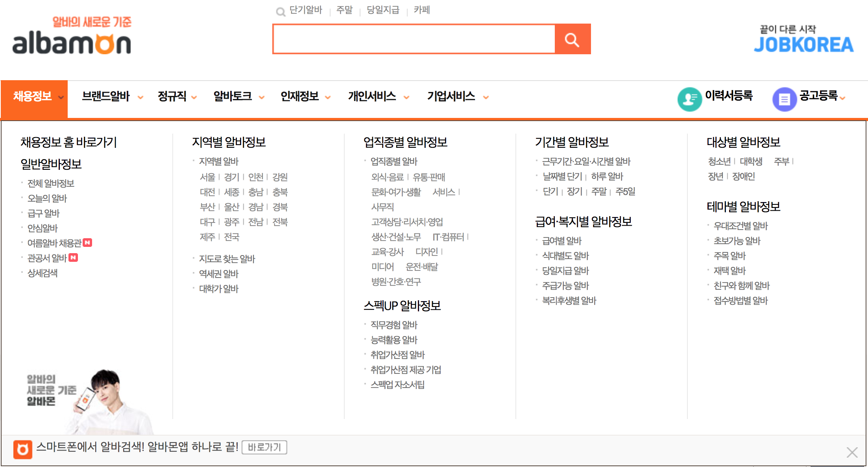Click the green 이력서등록 resume icon
The image size is (868, 467).
[x=689, y=99]
